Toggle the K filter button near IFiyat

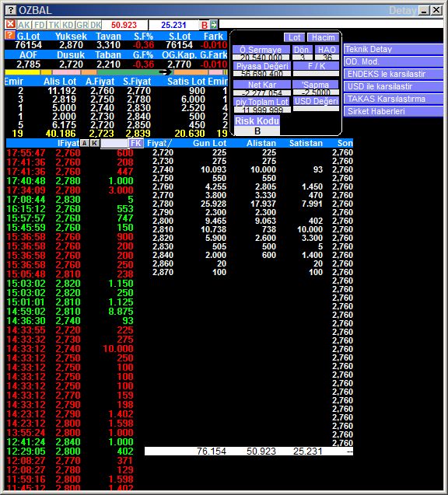(94, 143)
